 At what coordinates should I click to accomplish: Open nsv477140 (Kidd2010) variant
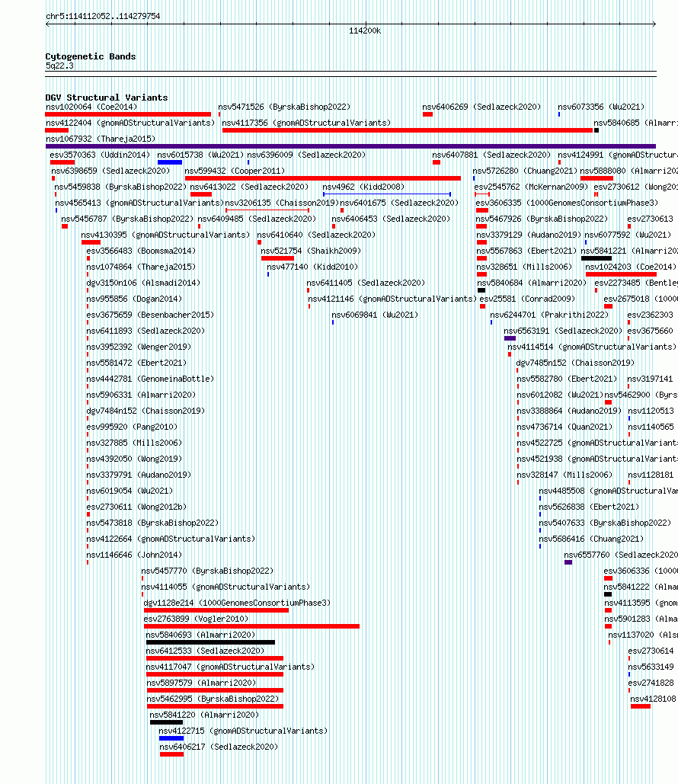click(x=312, y=267)
